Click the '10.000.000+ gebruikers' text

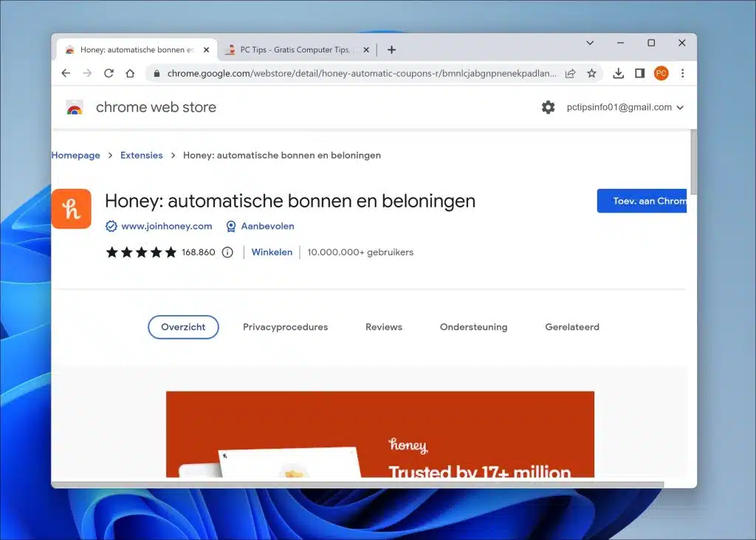360,252
